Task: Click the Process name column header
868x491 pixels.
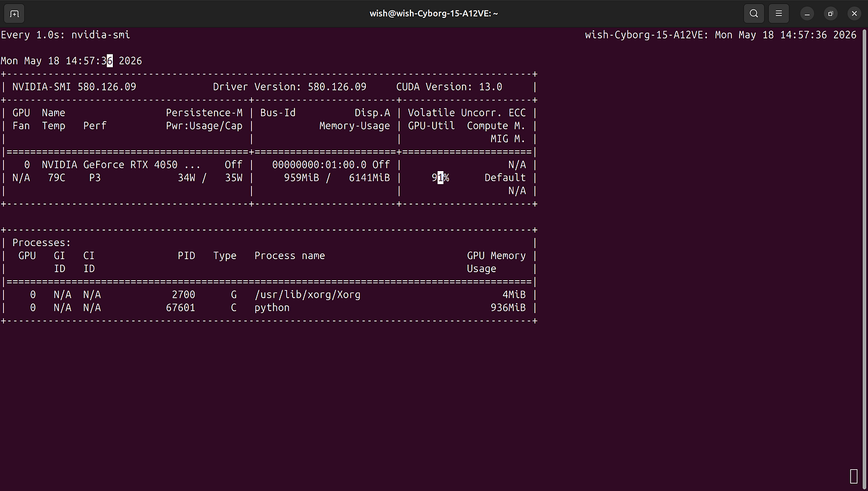Action: point(290,256)
